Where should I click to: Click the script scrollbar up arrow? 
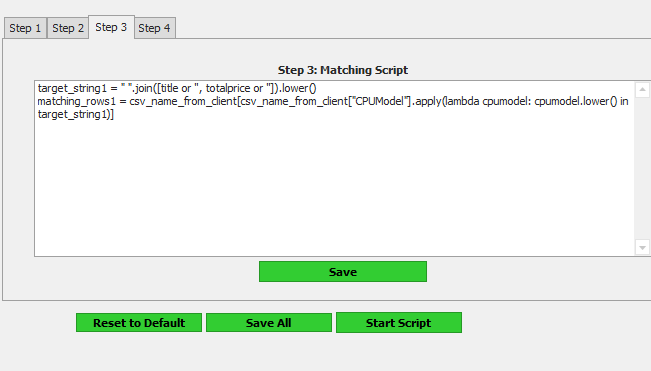coord(642,90)
